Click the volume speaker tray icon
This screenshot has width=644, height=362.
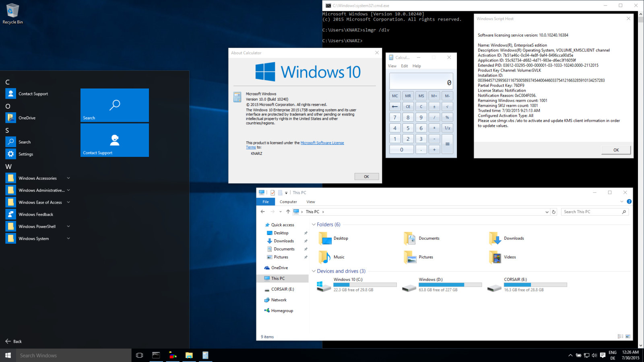click(x=594, y=355)
